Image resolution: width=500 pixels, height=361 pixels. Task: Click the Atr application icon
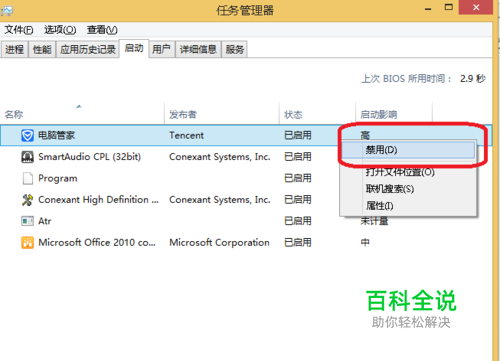pyautogui.click(x=27, y=221)
